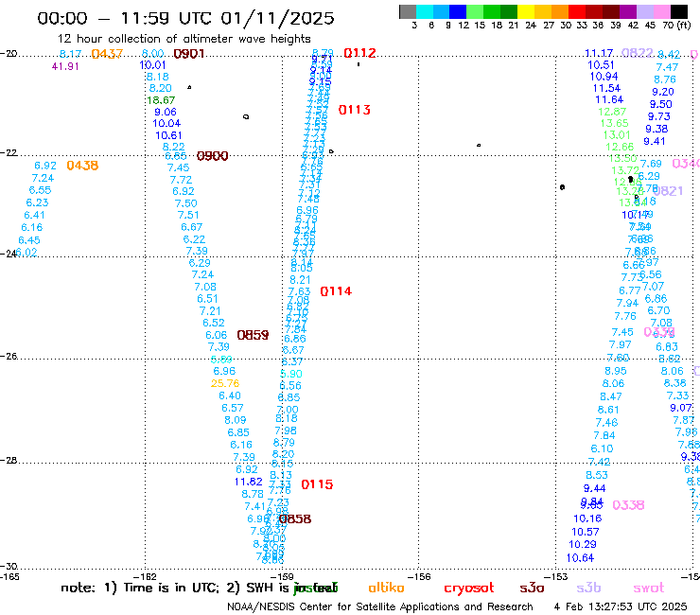Image resolution: width=700 pixels, height=615 pixels.
Task: Select the wave height value 13.65
Action: 614,123
